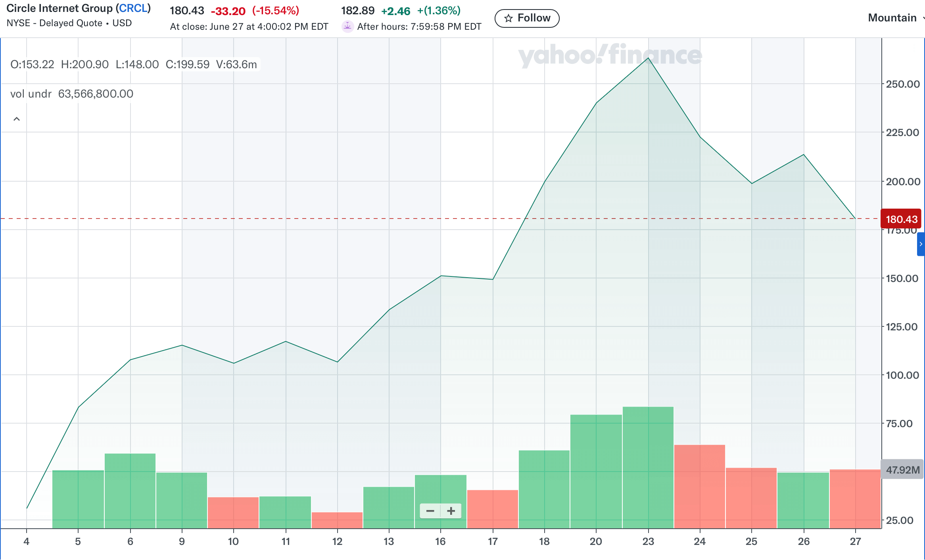Viewport: 925px width, 560px height.
Task: Click the 100.00 price axis label
Action: (902, 375)
